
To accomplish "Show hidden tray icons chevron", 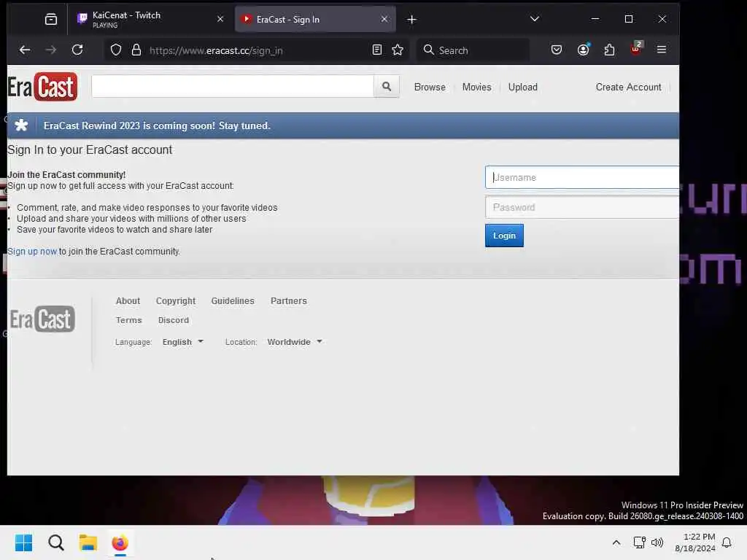I will pyautogui.click(x=616, y=542).
